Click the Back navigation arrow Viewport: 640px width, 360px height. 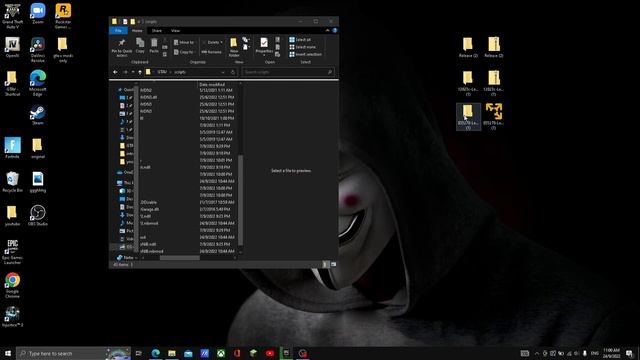coord(116,72)
